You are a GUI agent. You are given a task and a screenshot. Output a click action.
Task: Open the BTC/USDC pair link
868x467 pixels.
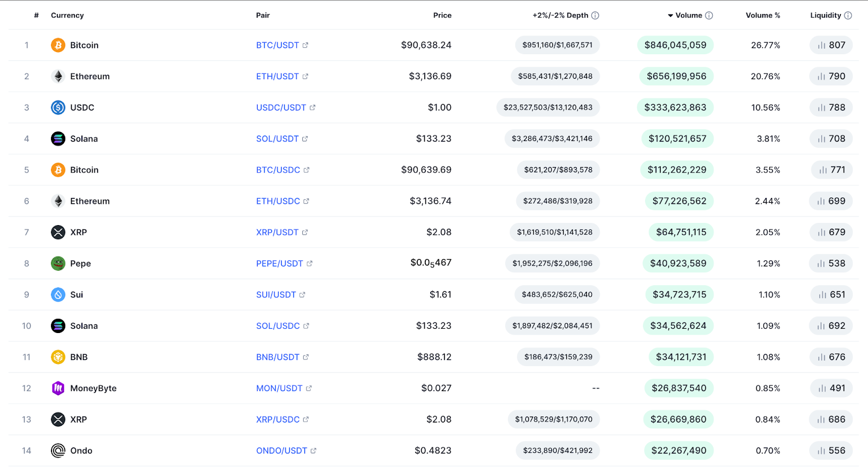pos(278,170)
